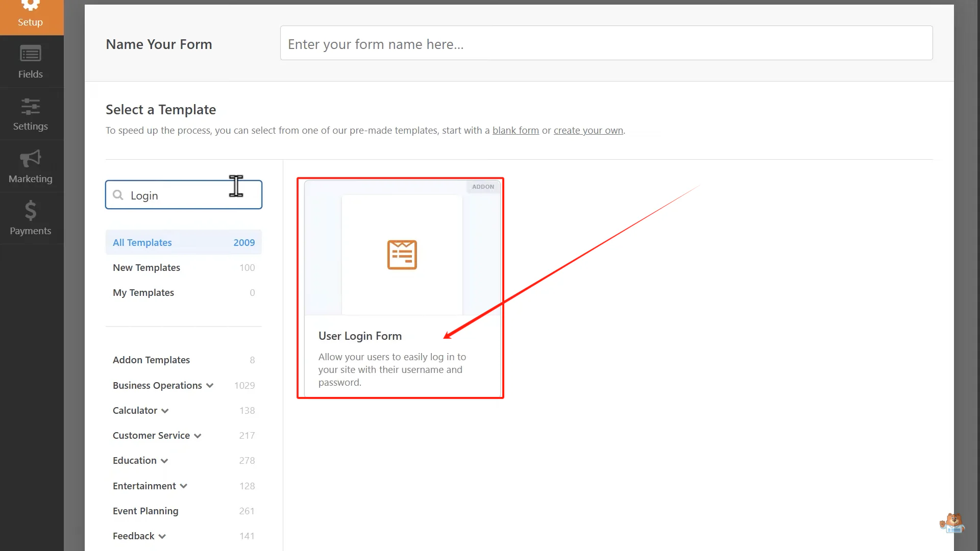Expand the Entertainment category chevron
This screenshot has height=551, width=980.
tap(184, 486)
